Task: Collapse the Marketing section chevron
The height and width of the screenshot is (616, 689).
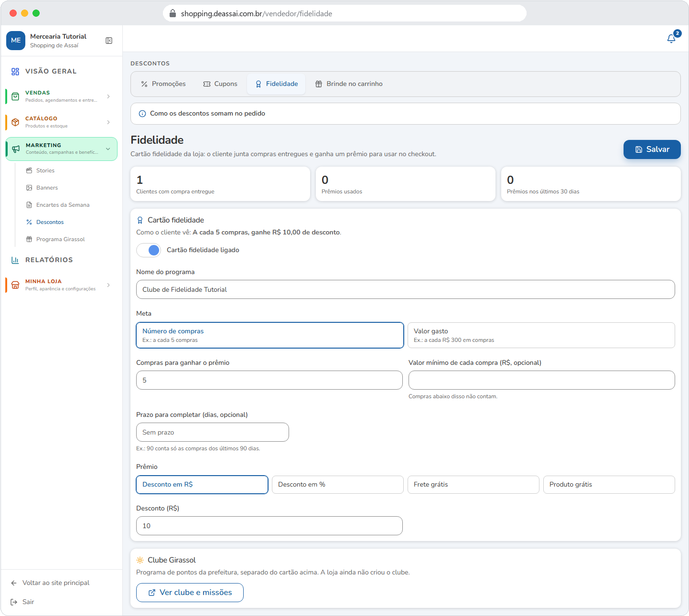Action: click(x=108, y=149)
